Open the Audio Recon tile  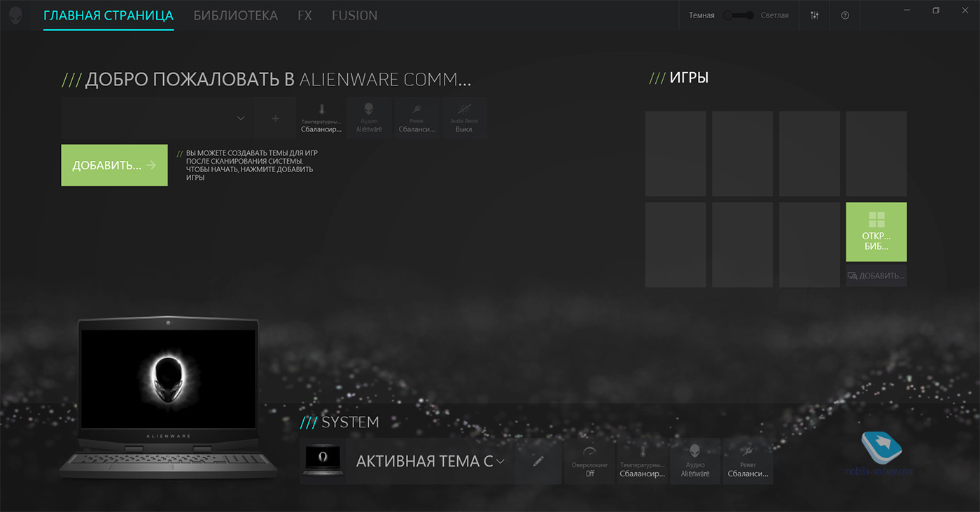coord(464,118)
